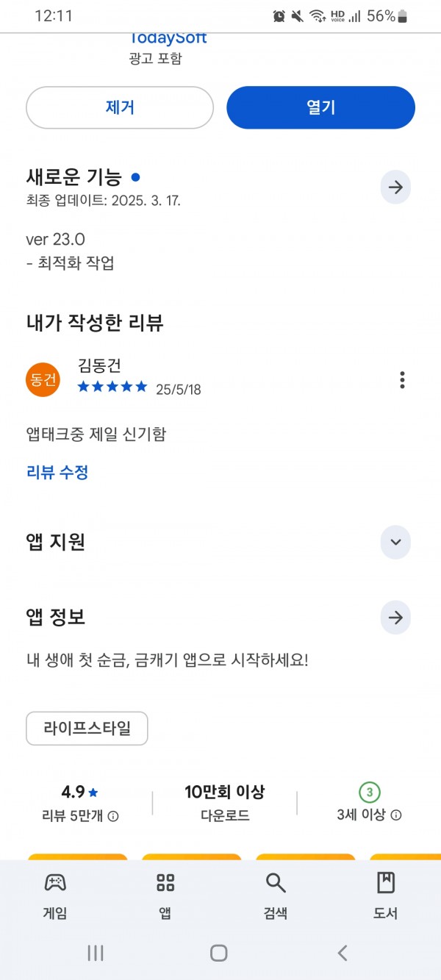Tap the info icon next to 3세 이상
Image resolution: width=441 pixels, height=980 pixels.
[396, 815]
